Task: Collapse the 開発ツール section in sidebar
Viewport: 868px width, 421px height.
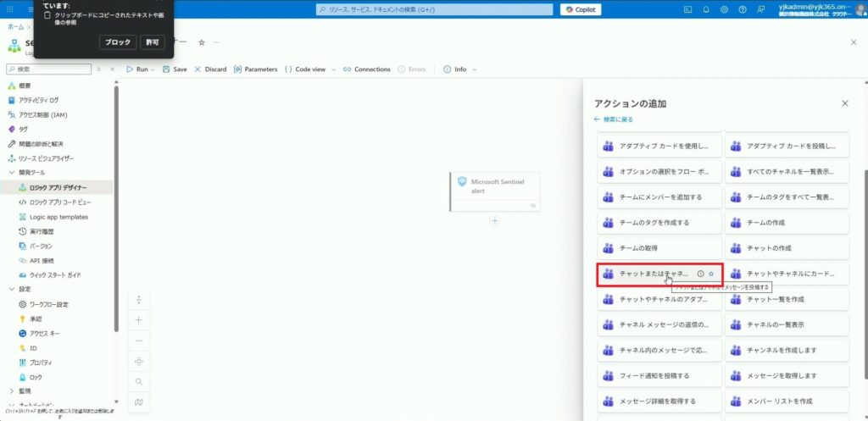Action: [x=12, y=172]
